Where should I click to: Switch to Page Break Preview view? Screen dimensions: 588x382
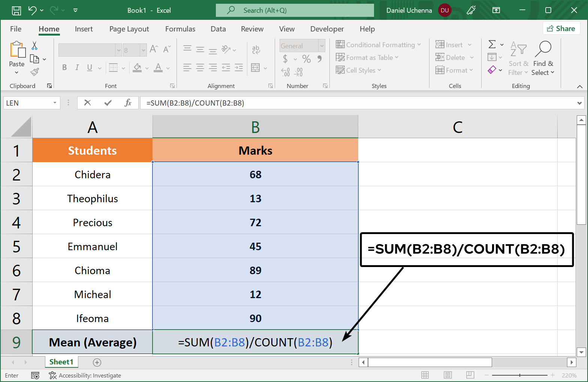coord(470,375)
